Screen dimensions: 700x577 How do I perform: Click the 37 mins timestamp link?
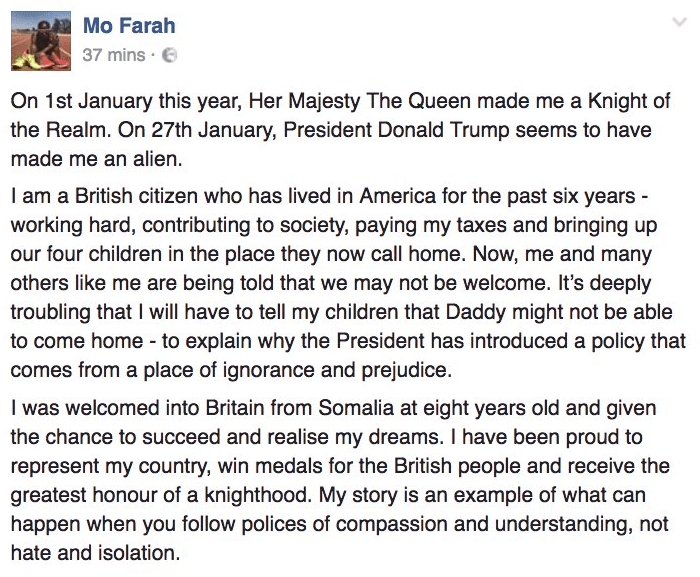click(113, 55)
